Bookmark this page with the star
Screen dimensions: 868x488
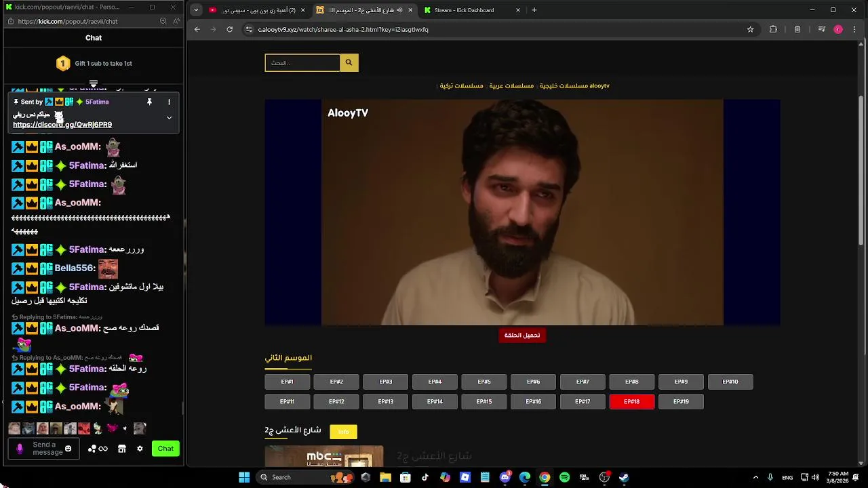750,29
